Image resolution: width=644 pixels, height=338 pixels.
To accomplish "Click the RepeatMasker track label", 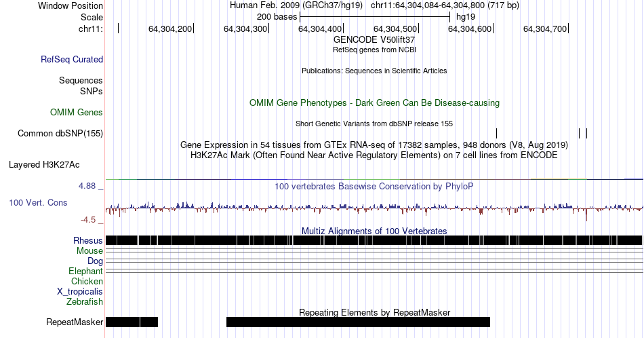I will [x=75, y=322].
